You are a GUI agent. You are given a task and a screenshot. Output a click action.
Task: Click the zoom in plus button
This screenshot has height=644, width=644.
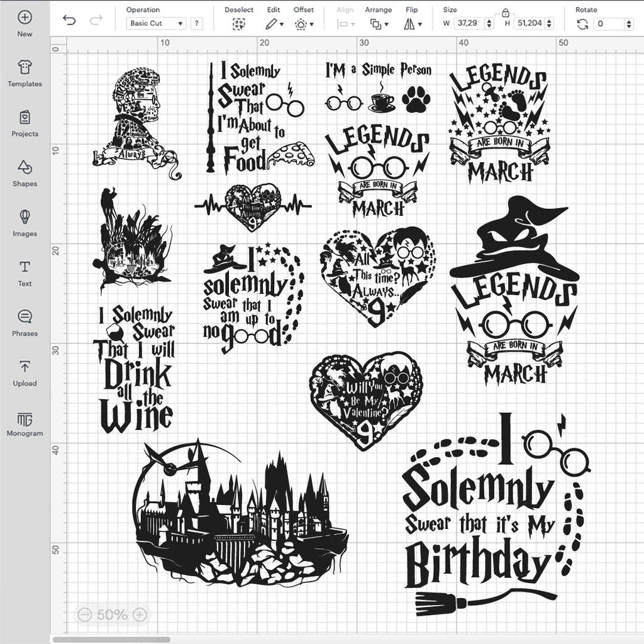(140, 614)
